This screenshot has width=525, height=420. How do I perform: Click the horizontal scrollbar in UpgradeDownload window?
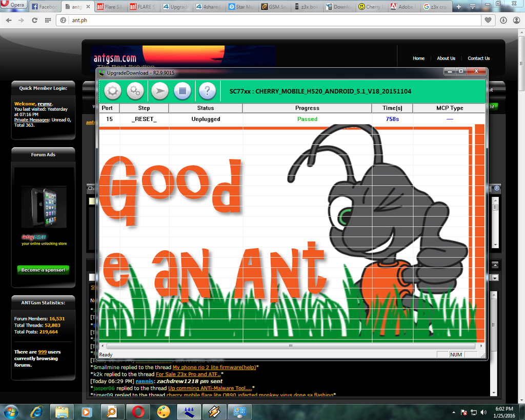click(290, 346)
